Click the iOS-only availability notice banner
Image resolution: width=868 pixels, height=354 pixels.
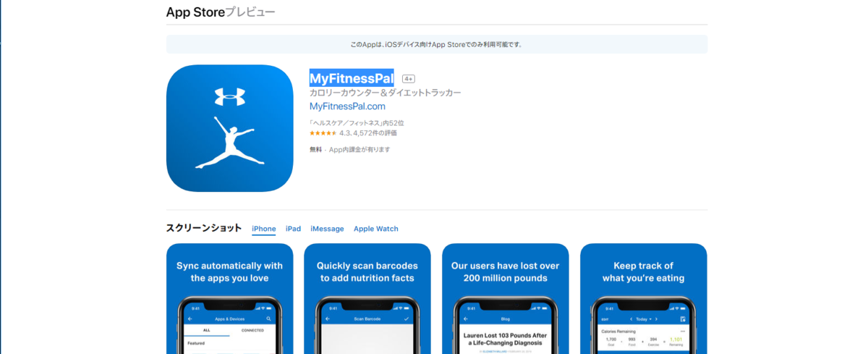(x=437, y=44)
